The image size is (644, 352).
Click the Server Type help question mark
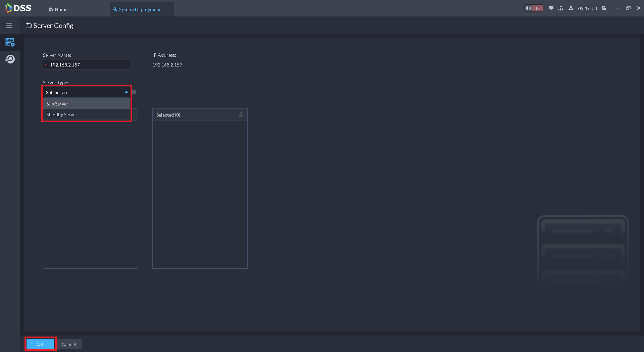[x=134, y=92]
